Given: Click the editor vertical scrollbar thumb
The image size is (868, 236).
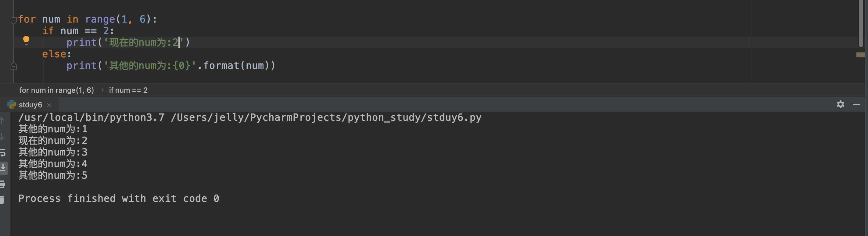Looking at the screenshot, I should 861,23.
